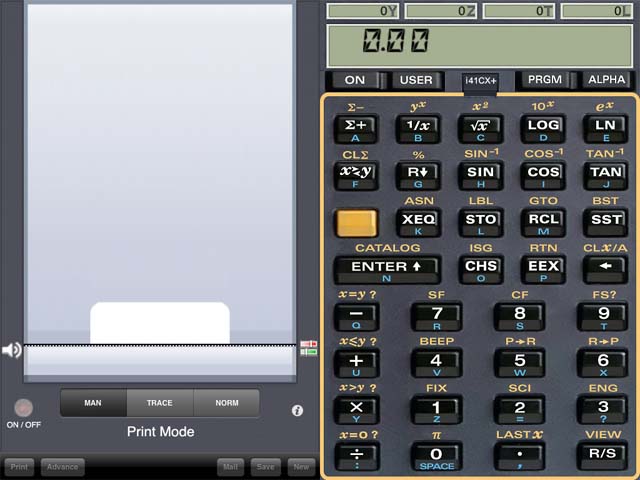This screenshot has width=640, height=480.
Task: Tap the CHS key
Action: tap(480, 270)
